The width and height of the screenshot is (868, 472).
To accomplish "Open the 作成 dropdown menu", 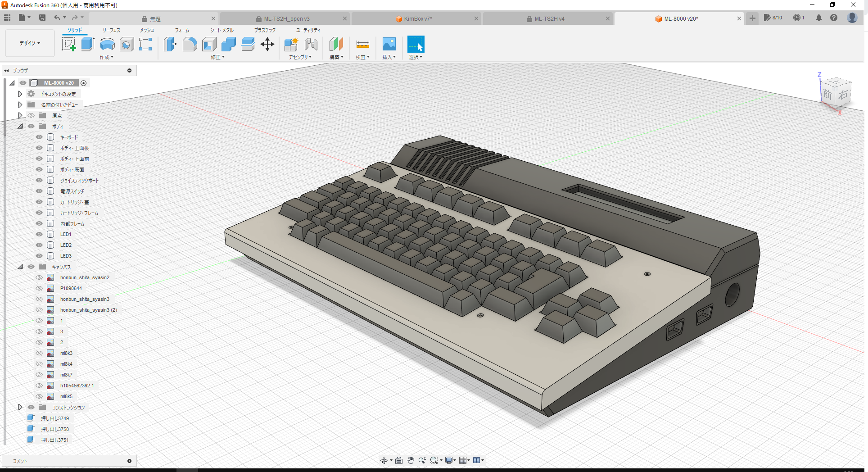I will coord(107,57).
